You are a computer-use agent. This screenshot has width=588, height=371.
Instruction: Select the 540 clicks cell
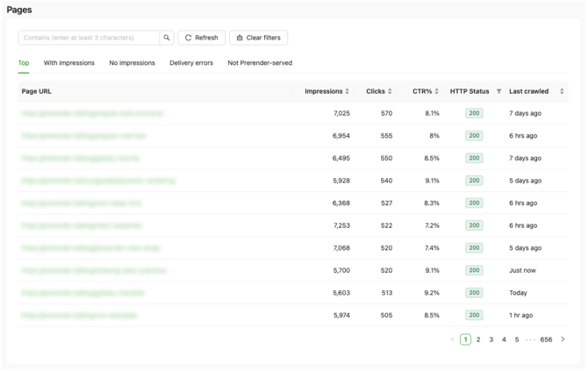point(386,181)
